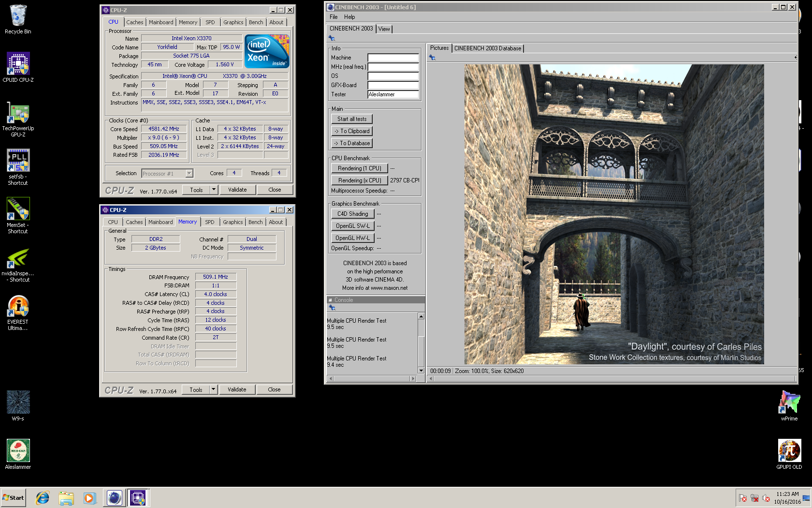Click the Machine input field
Image resolution: width=812 pixels, height=508 pixels.
[x=393, y=58]
